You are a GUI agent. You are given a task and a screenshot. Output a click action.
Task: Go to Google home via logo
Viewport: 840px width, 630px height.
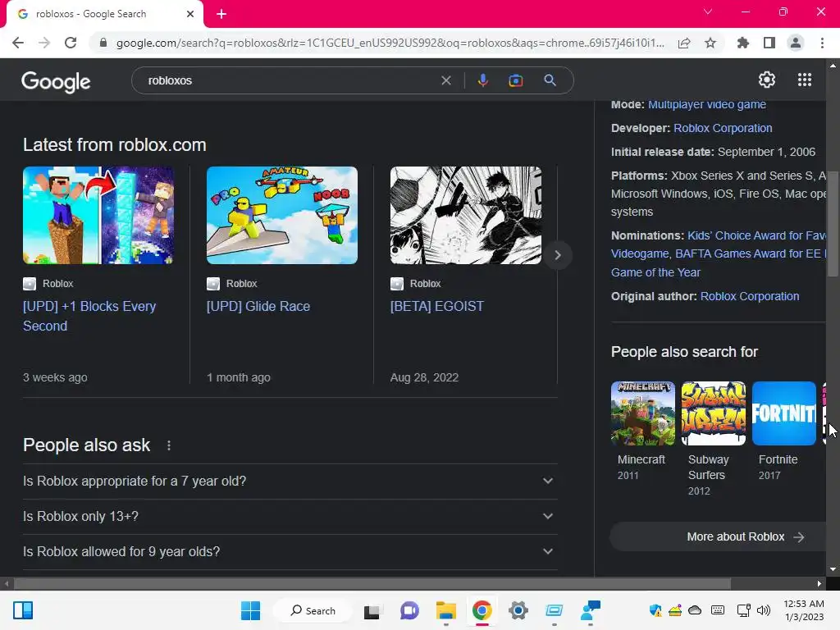56,81
